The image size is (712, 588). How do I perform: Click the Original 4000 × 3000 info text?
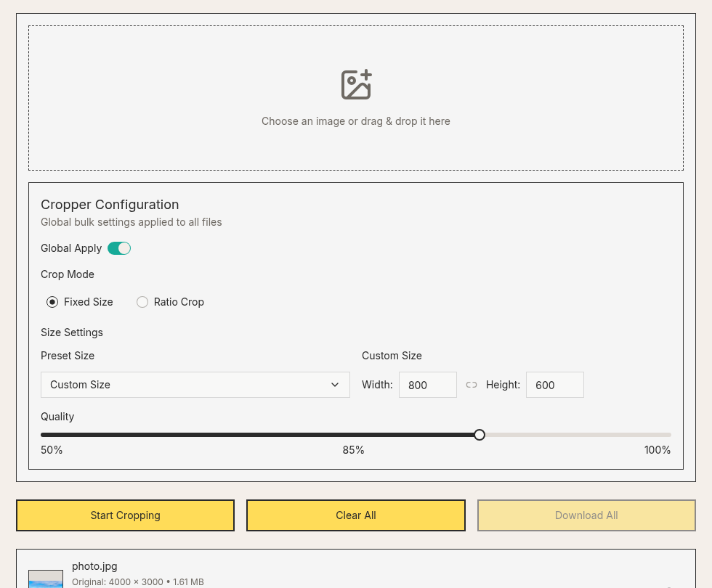pos(137,581)
